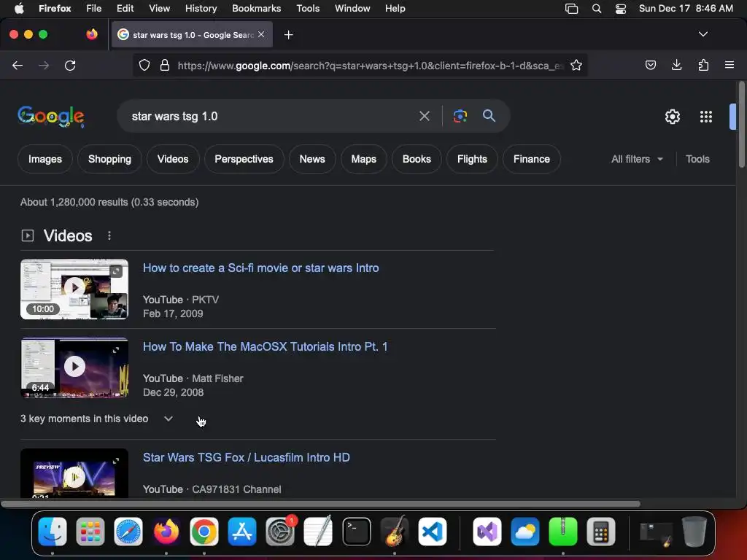Clear the Google search box text
Viewport: 747px width, 560px height.
[x=425, y=116]
